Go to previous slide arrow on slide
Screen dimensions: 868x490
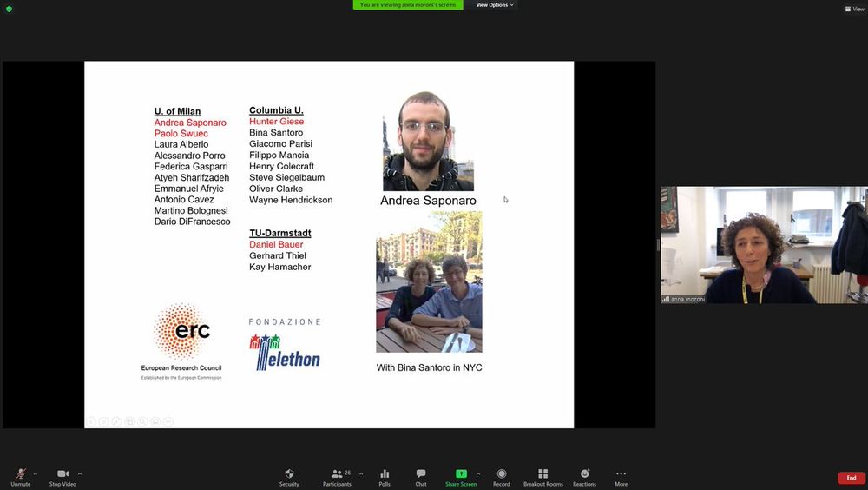click(91, 422)
